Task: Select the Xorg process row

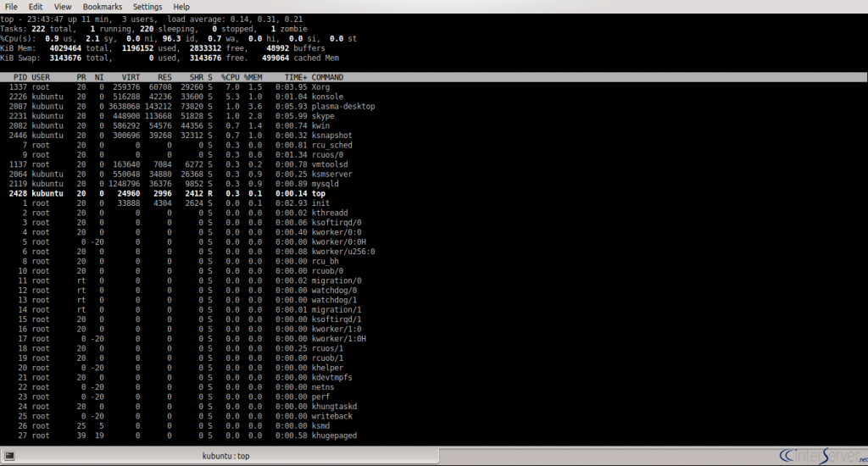Action: click(x=434, y=87)
